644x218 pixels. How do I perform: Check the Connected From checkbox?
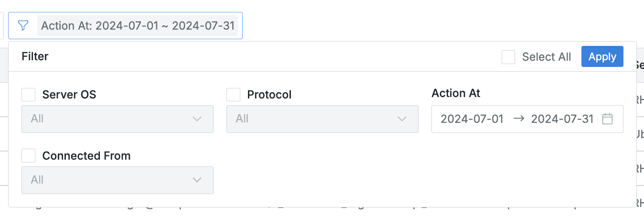pos(29,156)
